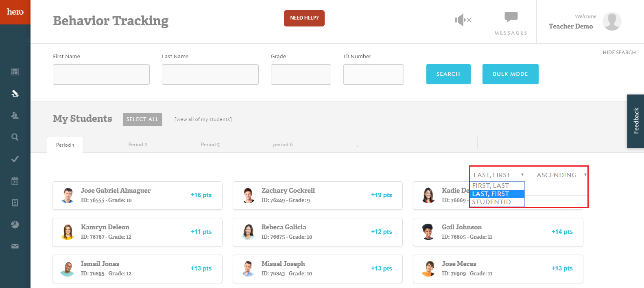This screenshot has width=644, height=288.
Task: Toggle the muted speaker sound icon
Action: (x=463, y=20)
